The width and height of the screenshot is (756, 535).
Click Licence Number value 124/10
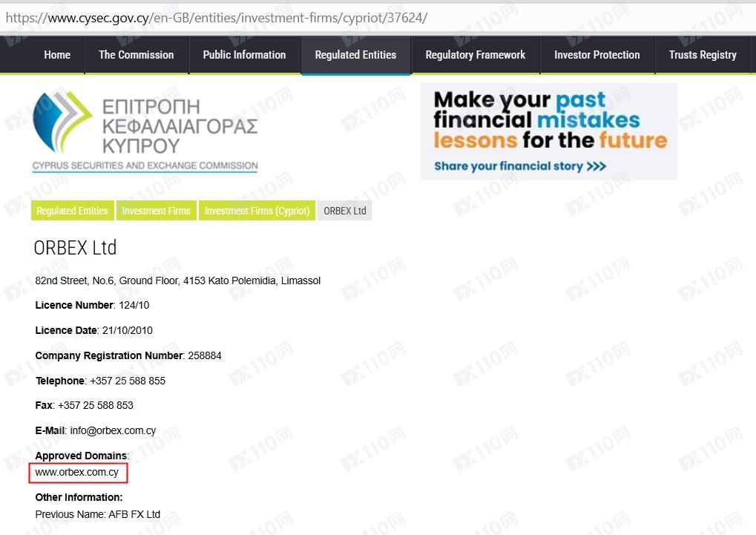[134, 306]
